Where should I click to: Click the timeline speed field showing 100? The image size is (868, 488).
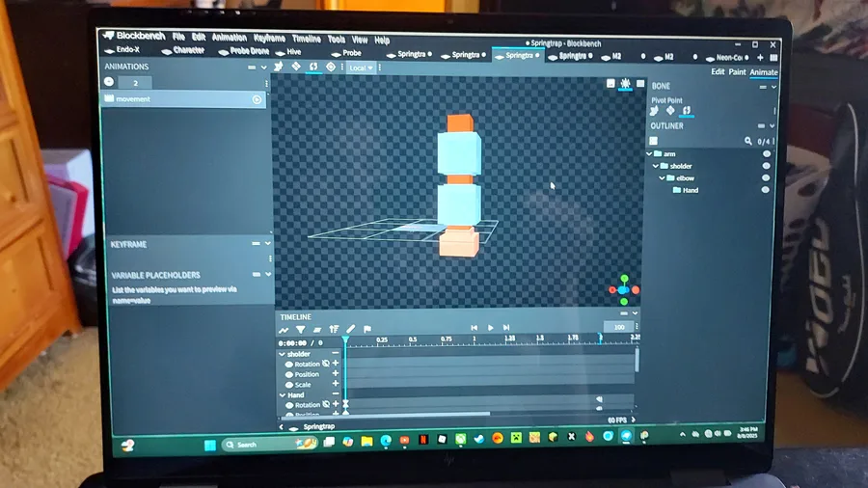click(x=618, y=327)
